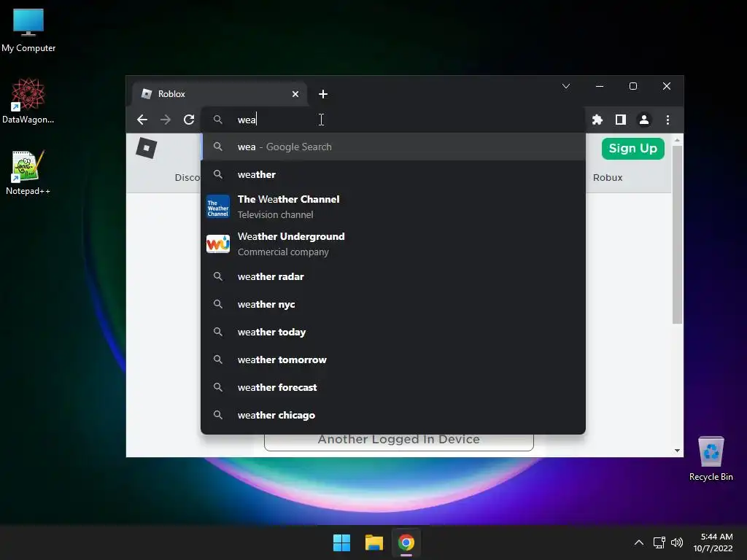
Task: Click page scrollbar up arrow
Action: [x=677, y=140]
